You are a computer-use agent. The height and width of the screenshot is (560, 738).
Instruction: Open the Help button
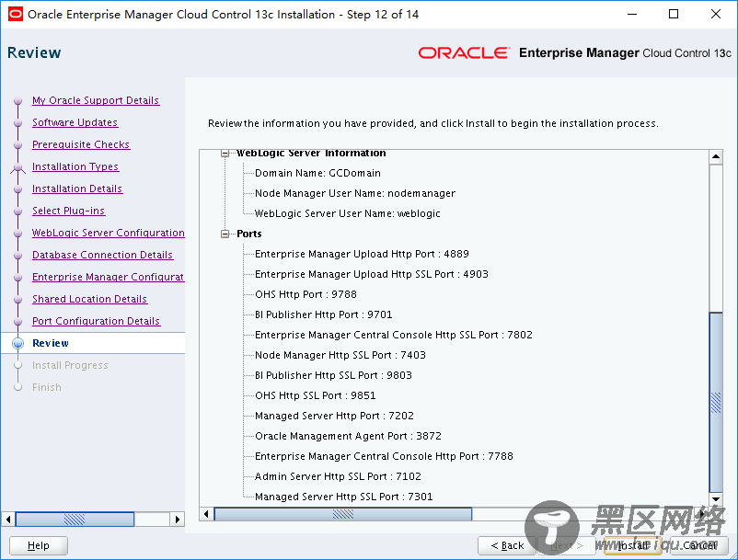[x=39, y=545]
